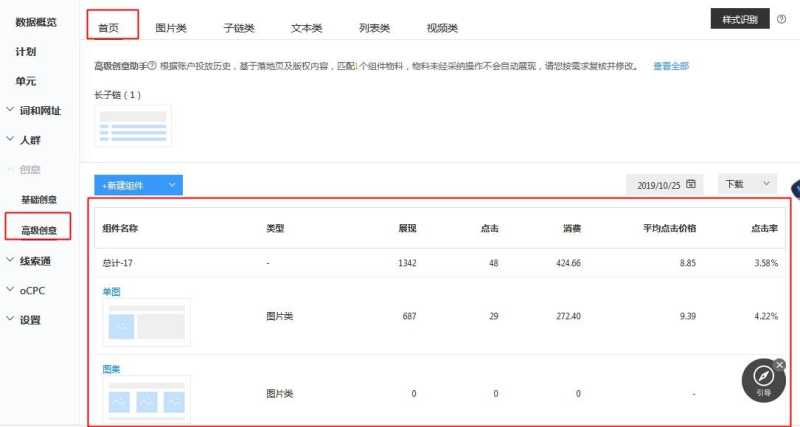Click the +新建组件 button
800x427 pixels.
(138, 185)
